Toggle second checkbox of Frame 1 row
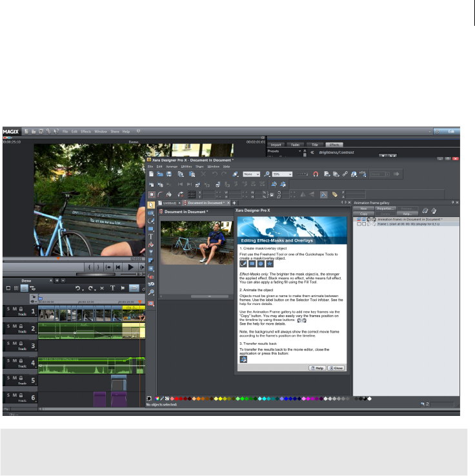 tap(364, 224)
